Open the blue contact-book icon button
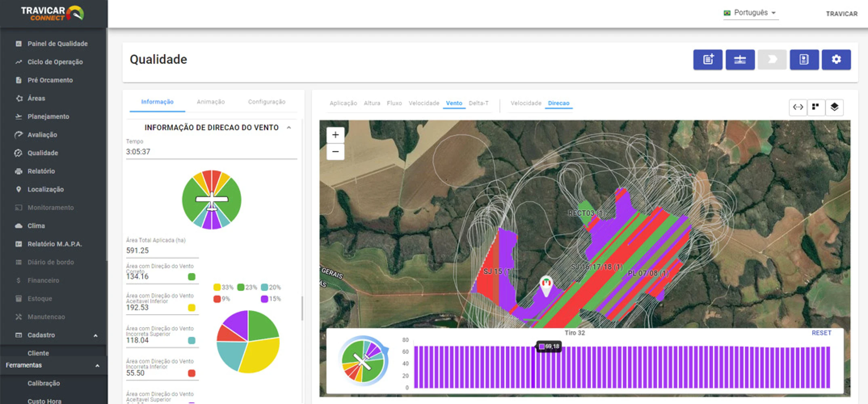The width and height of the screenshot is (868, 404). (x=804, y=60)
